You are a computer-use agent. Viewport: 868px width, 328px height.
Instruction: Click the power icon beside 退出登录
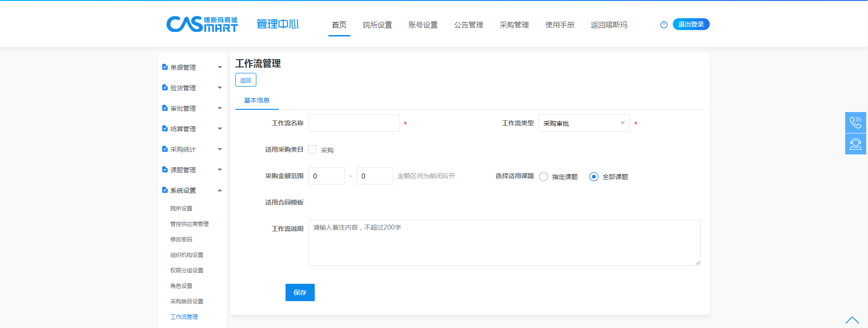click(664, 25)
